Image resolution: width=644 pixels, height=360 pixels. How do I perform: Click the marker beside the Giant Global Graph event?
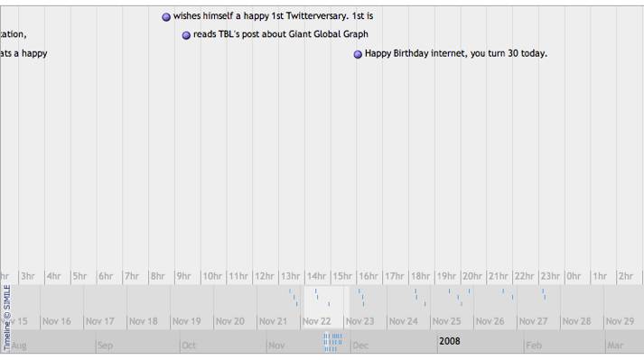click(186, 35)
